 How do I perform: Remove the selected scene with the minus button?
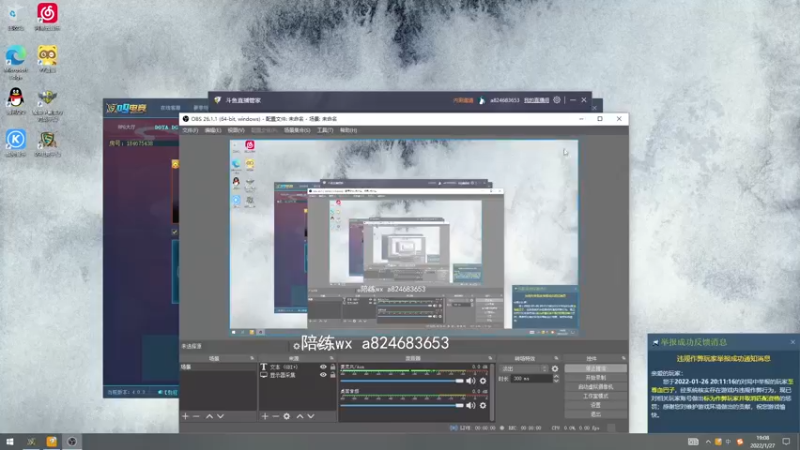coord(196,416)
